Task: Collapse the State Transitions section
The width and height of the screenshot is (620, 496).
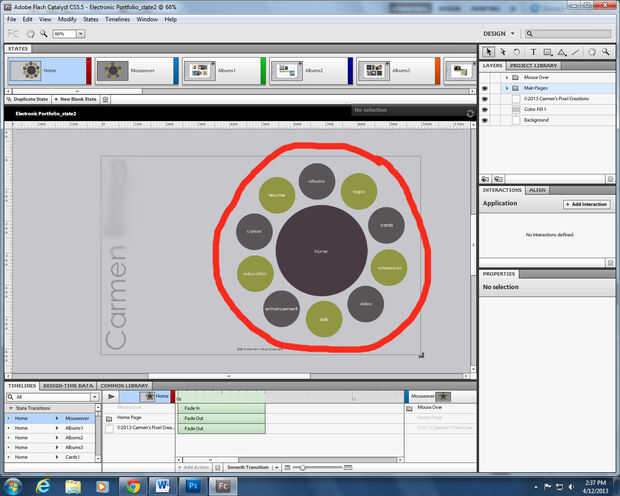Action: coord(11,408)
